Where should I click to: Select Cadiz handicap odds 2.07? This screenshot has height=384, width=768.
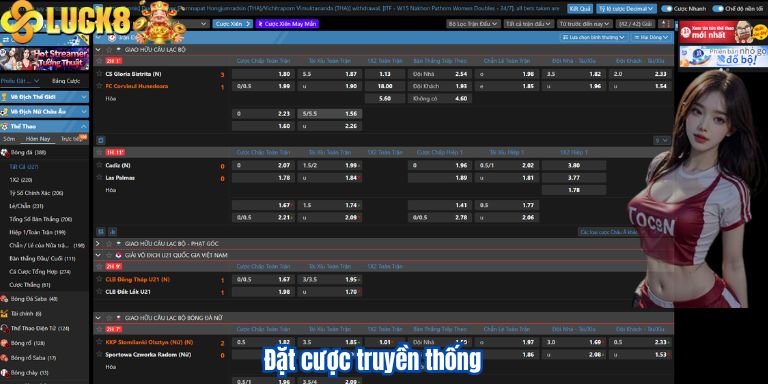263,166
